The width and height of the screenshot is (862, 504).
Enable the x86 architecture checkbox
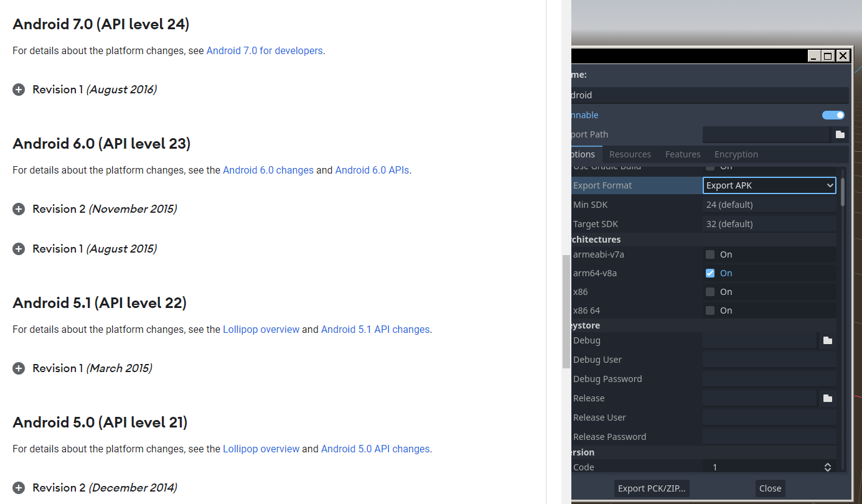coord(710,292)
